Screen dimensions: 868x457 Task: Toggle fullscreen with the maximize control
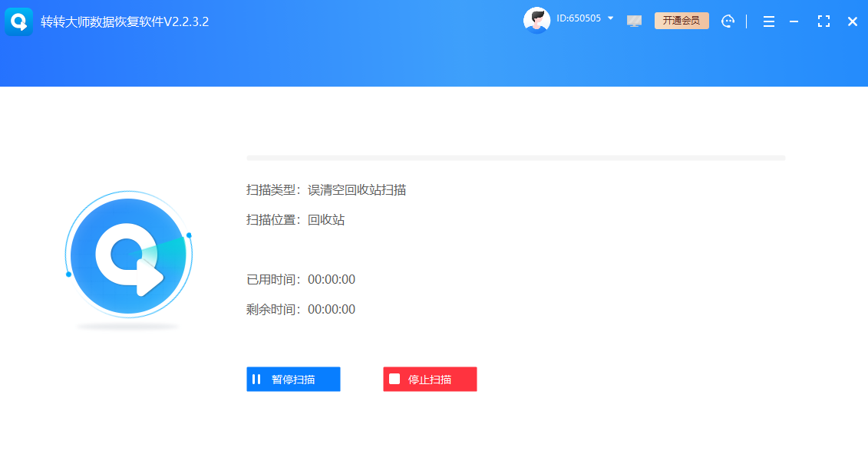pos(823,21)
